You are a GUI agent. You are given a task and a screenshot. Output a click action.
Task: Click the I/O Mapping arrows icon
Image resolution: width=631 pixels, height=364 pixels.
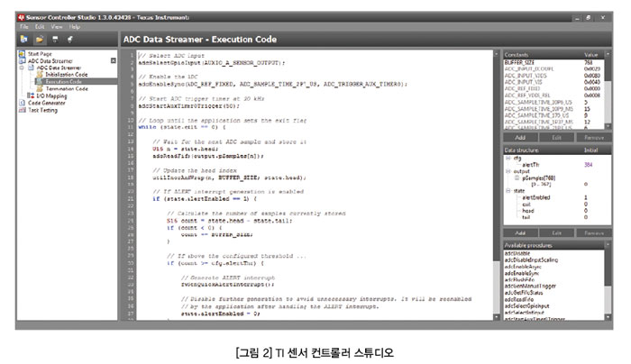31,96
